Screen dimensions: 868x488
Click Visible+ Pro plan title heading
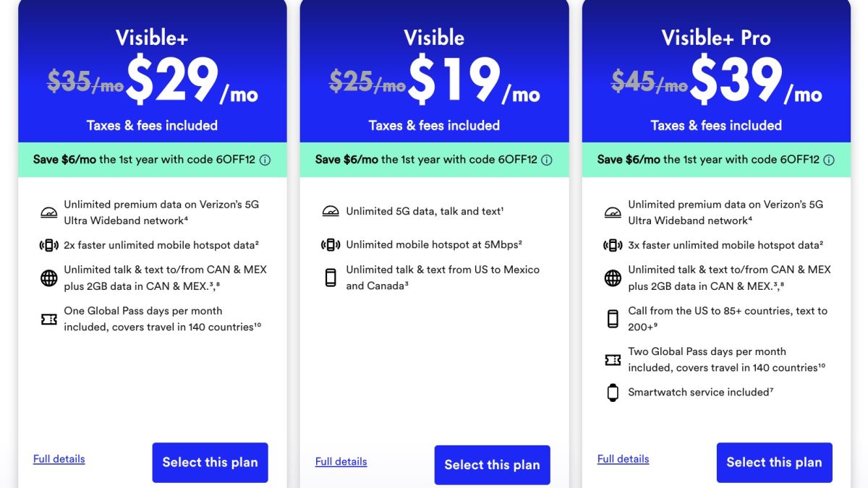(x=716, y=38)
